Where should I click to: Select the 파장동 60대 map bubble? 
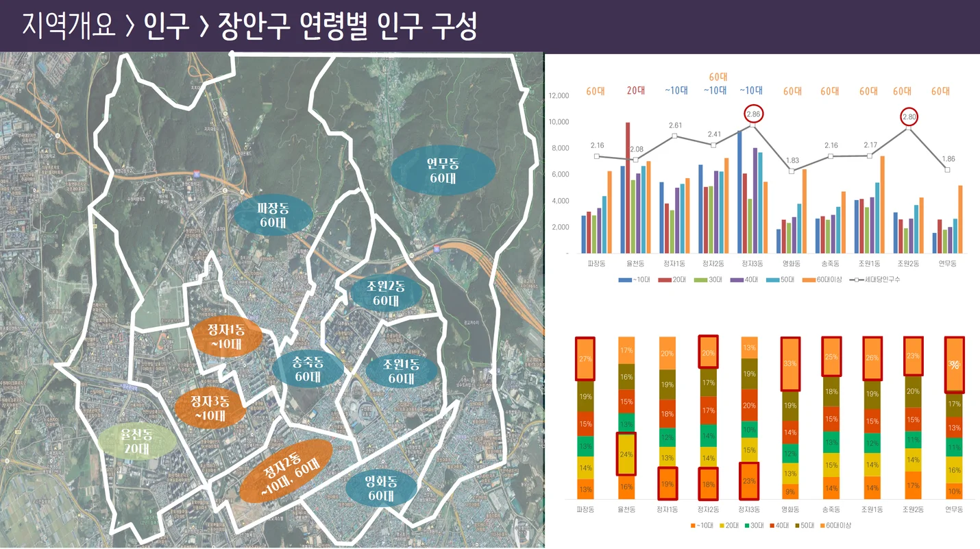pyautogui.click(x=274, y=216)
